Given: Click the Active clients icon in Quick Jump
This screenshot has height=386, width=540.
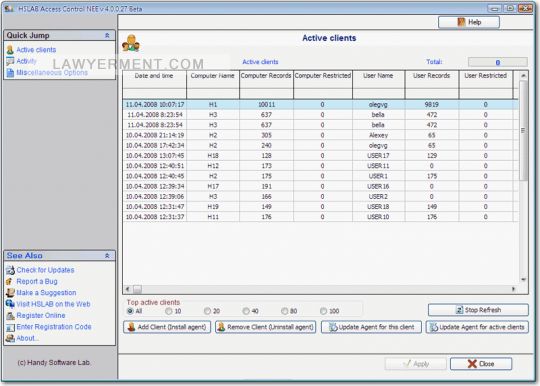Looking at the screenshot, I should tap(10, 50).
